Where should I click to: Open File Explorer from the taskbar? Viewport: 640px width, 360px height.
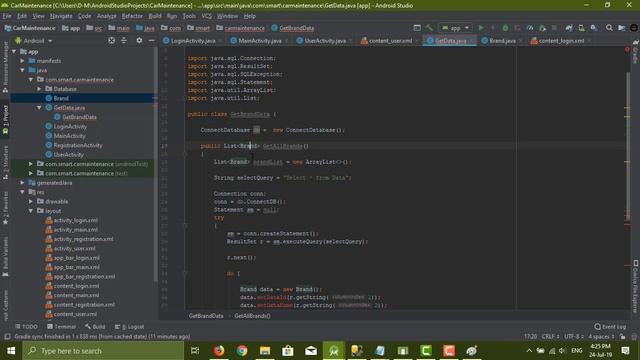pyautogui.click(x=265, y=351)
